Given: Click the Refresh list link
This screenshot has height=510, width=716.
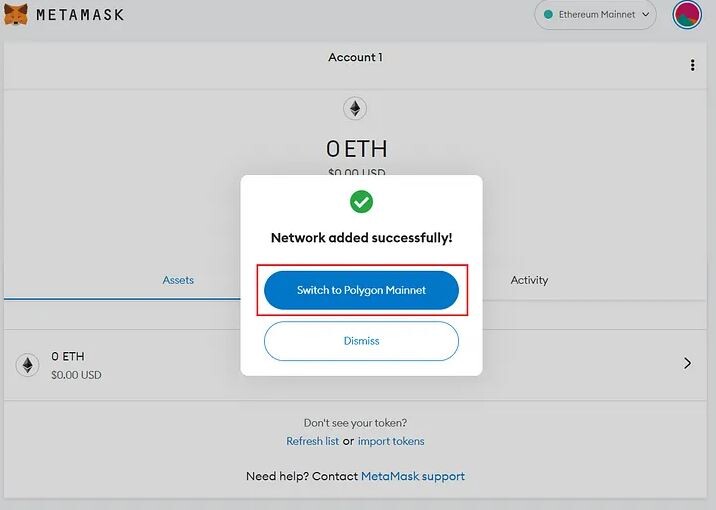Looking at the screenshot, I should (312, 441).
